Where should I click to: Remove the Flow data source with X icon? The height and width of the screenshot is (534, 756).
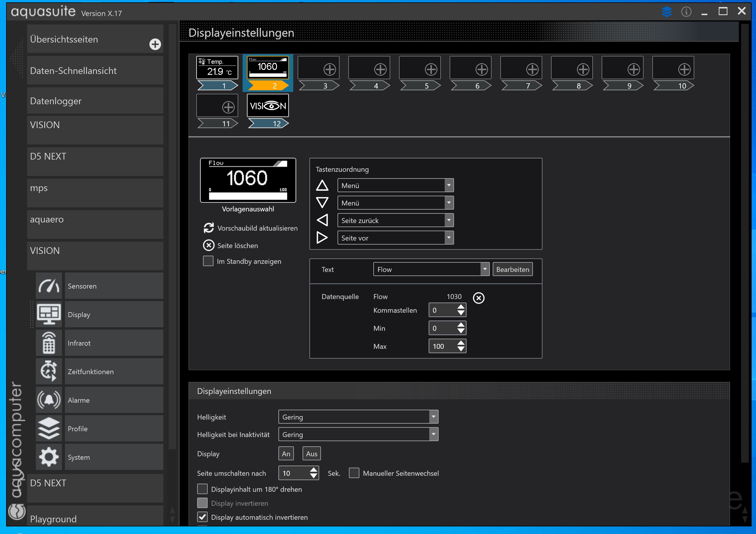click(x=478, y=298)
